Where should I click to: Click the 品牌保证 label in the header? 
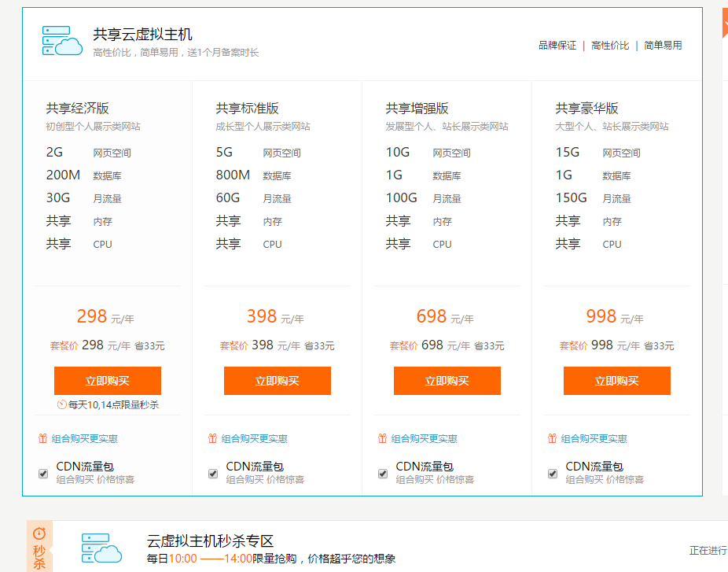coord(557,46)
